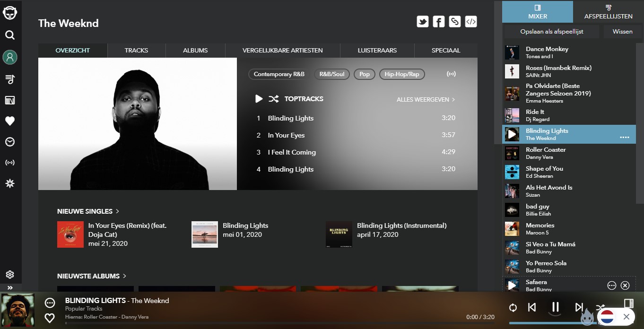
Task: Expand the Nieuwe Singles section
Action: click(x=88, y=211)
